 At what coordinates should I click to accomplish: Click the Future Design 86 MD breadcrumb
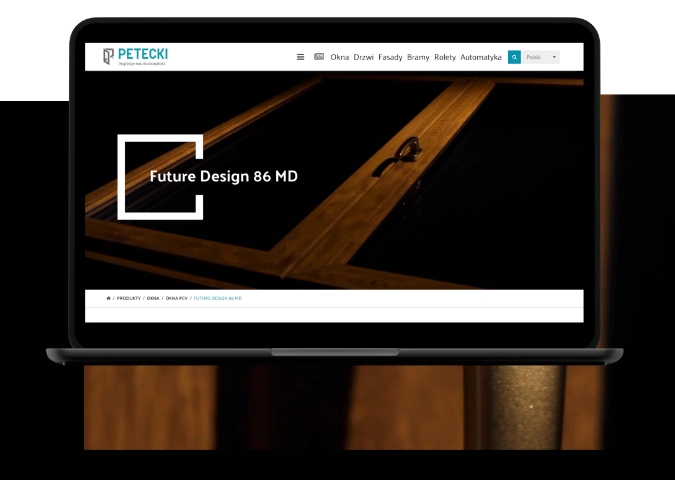[x=218, y=298]
